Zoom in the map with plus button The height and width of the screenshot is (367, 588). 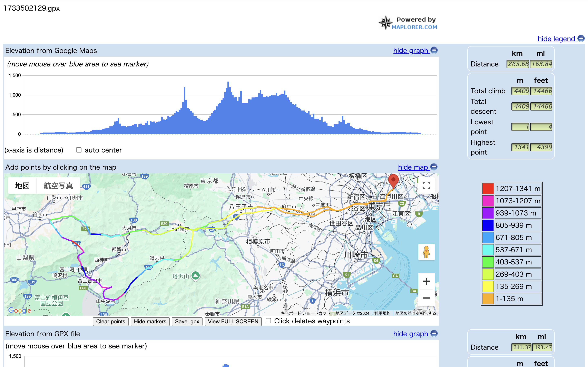pos(426,282)
